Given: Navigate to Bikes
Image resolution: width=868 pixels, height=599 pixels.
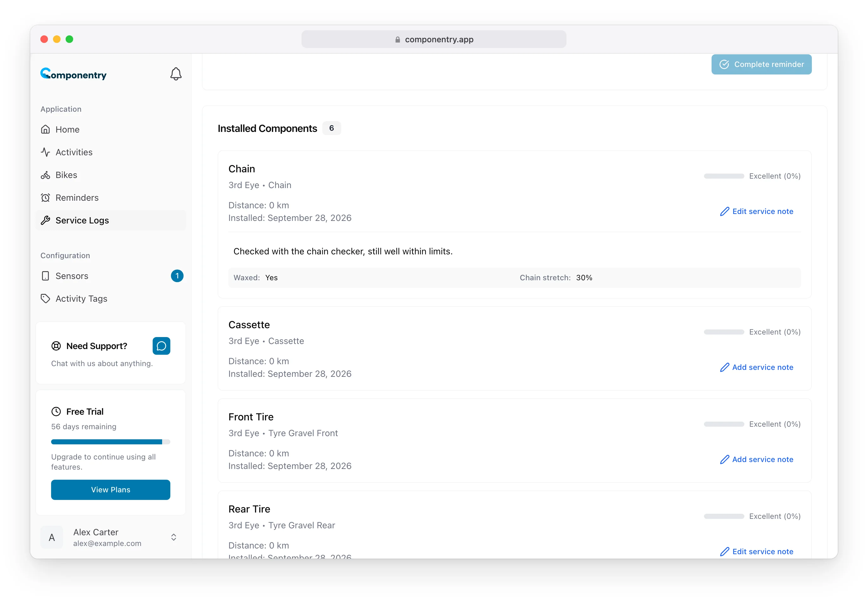Looking at the screenshot, I should pyautogui.click(x=111, y=175).
